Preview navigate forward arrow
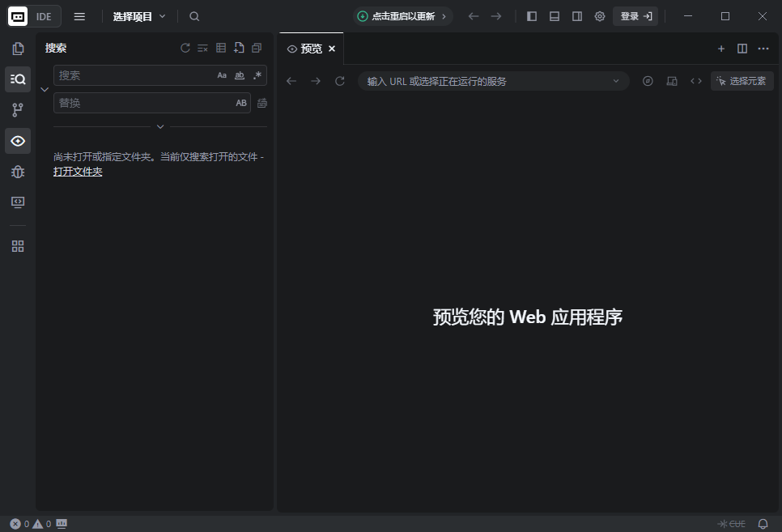 pyautogui.click(x=316, y=81)
